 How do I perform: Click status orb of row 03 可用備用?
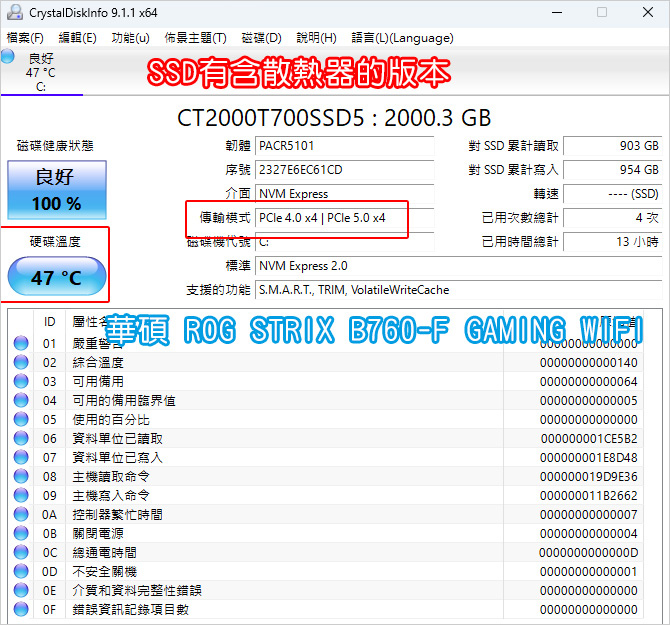point(21,381)
